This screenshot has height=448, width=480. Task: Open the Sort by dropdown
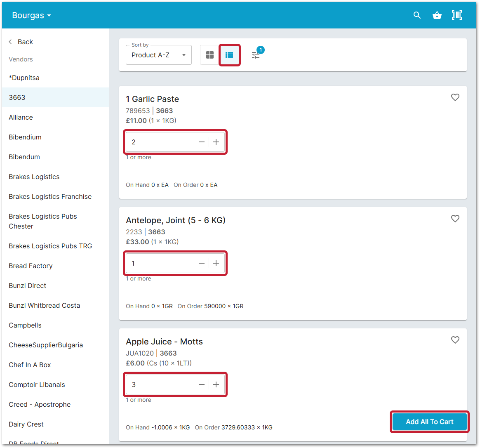pyautogui.click(x=158, y=54)
